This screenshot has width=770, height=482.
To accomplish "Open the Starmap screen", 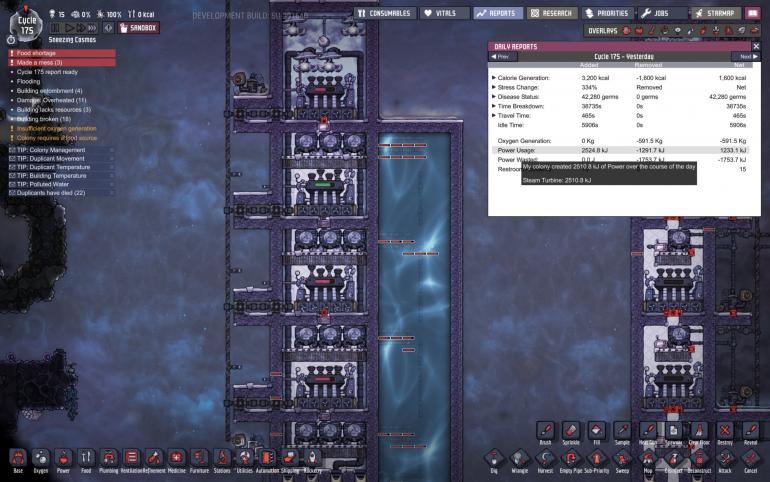I will pos(713,13).
